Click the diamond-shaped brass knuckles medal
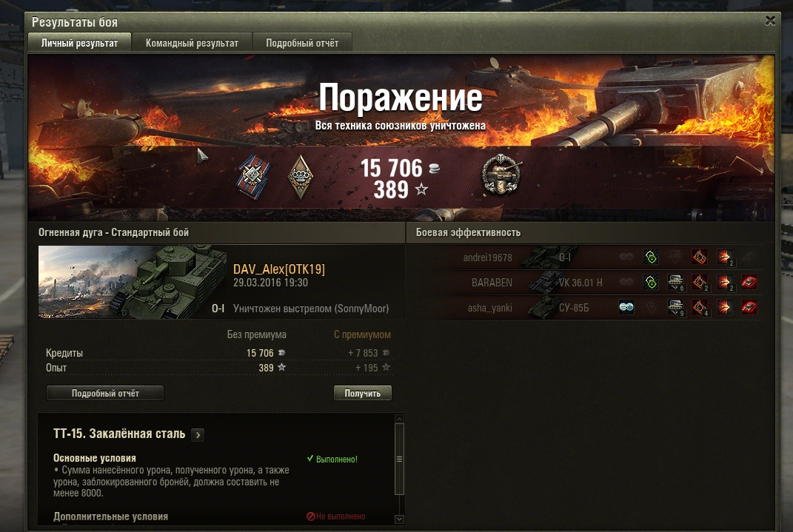 [301, 177]
